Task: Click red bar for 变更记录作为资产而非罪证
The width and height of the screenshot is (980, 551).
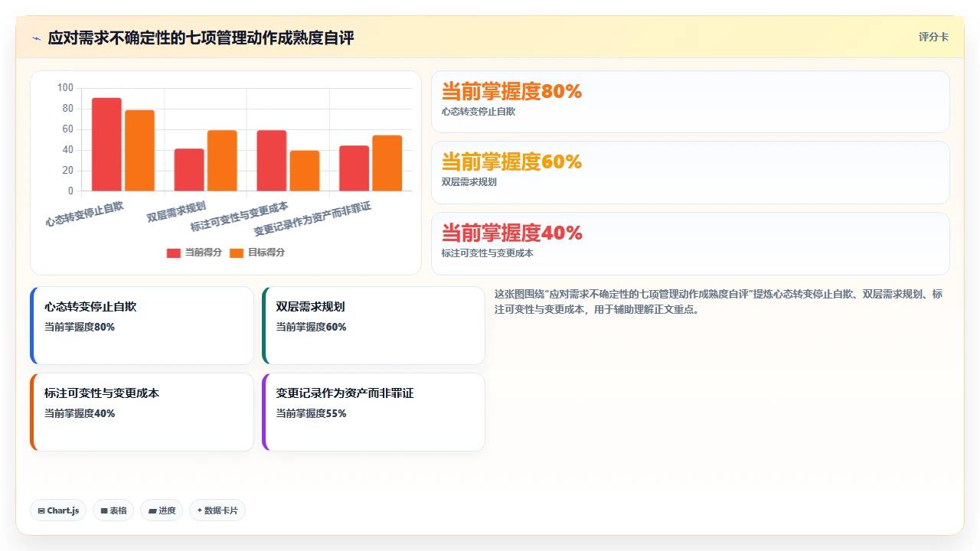Action: [354, 168]
